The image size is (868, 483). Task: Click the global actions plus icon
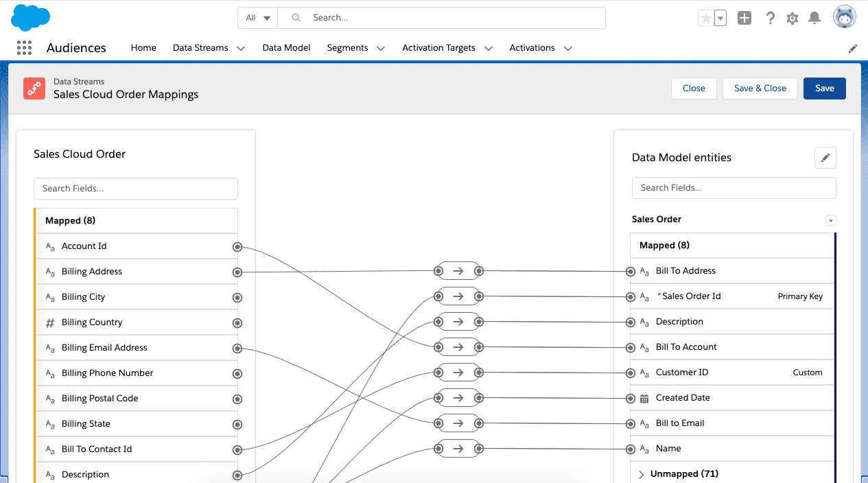coord(744,19)
